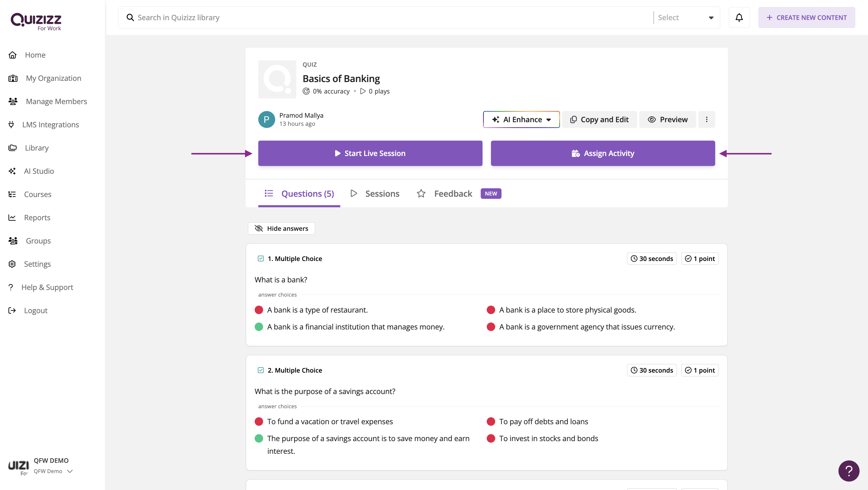Open the Reports section
868x490 pixels.
(x=37, y=218)
